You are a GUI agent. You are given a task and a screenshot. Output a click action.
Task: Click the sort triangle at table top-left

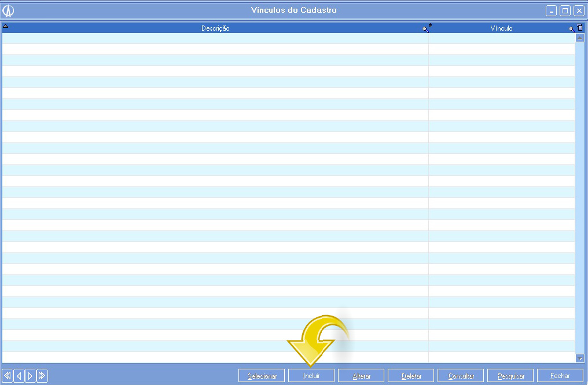[5, 27]
